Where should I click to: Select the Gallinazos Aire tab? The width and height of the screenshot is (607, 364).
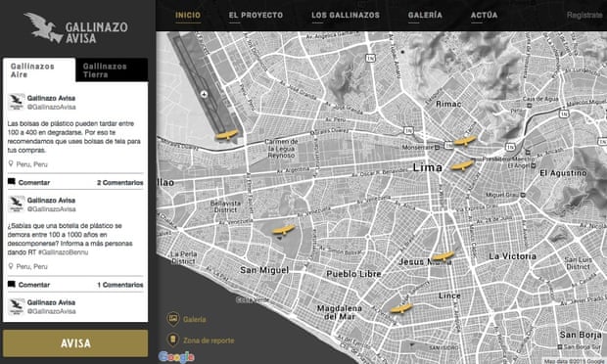pyautogui.click(x=39, y=70)
